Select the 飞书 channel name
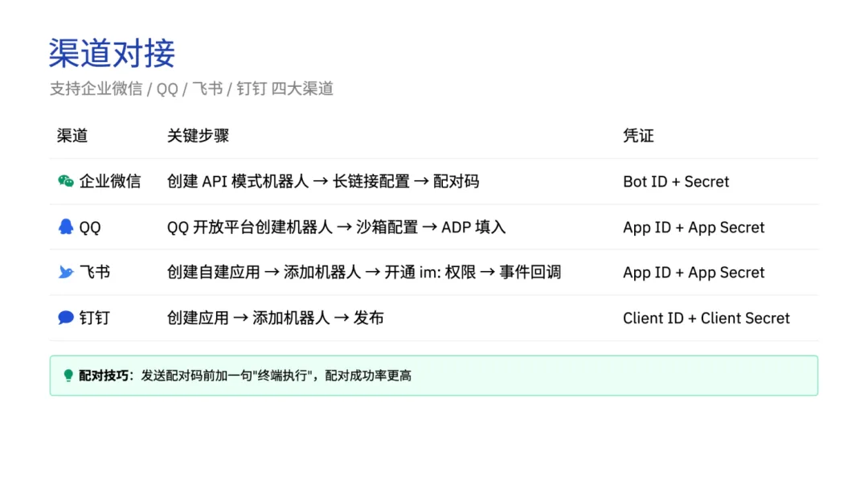 [x=95, y=272]
